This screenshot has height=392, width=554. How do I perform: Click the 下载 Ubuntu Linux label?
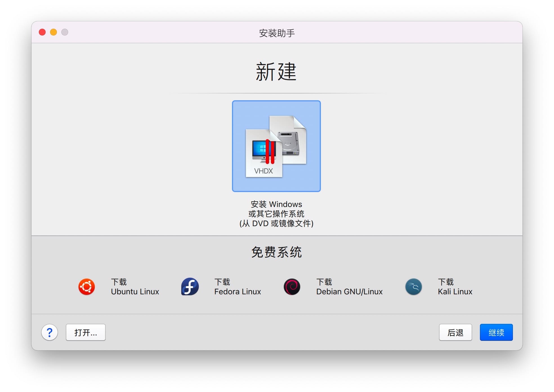pyautogui.click(x=135, y=287)
